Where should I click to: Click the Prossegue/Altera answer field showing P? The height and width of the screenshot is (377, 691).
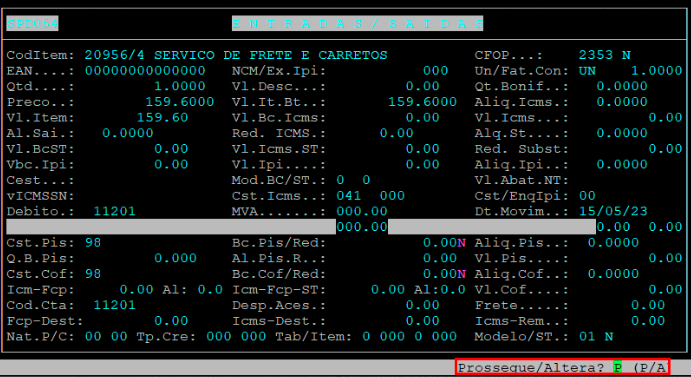pyautogui.click(x=617, y=367)
